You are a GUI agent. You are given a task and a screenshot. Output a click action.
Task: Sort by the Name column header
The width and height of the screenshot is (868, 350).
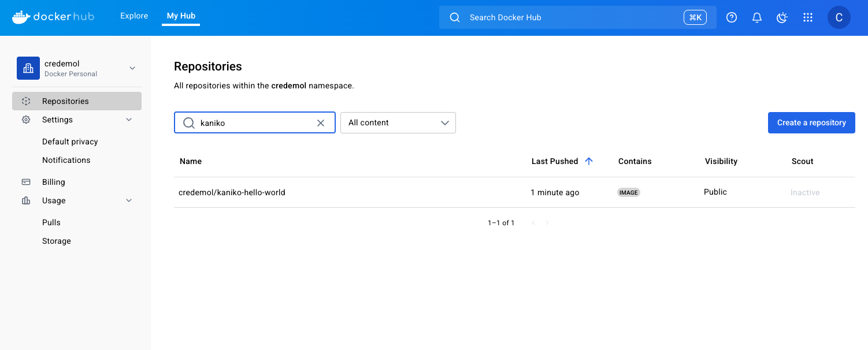[191, 161]
